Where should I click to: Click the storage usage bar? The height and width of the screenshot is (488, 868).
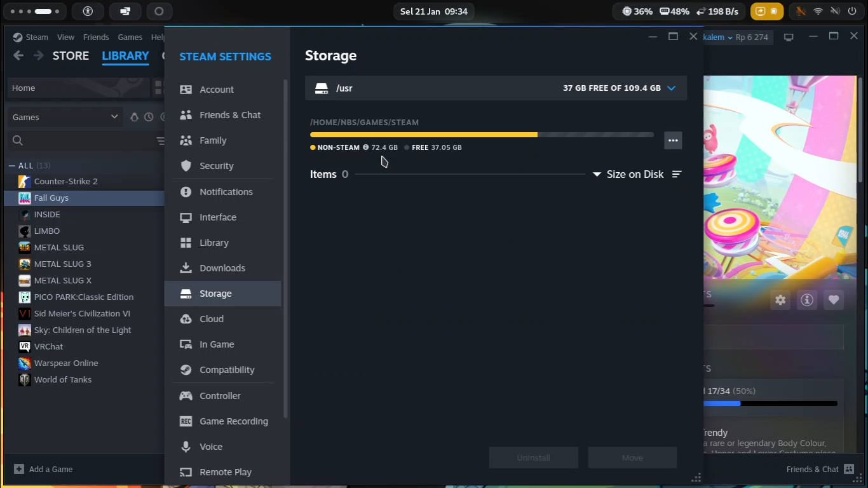pyautogui.click(x=482, y=135)
